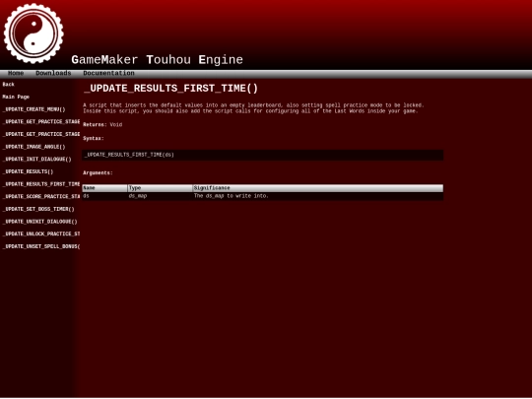The image size is (532, 399).
Task: Open _UPDATE_CREATE_MENU() in the sidebar
Action: 33,109
